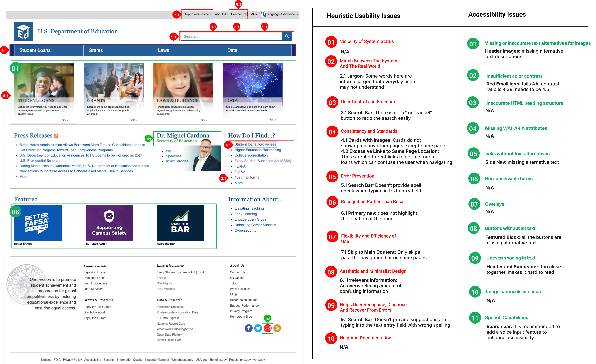The image size is (596, 364).
Task: Open the Twitter social icon
Action: coord(258,328)
